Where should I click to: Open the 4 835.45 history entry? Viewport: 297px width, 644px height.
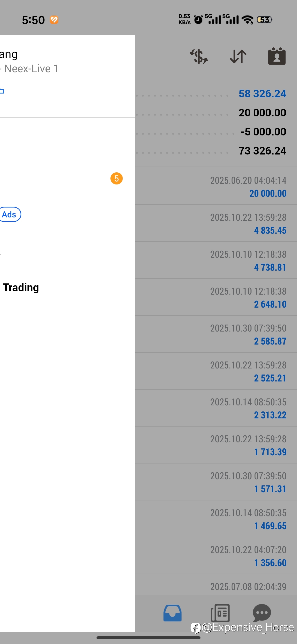pos(216,223)
